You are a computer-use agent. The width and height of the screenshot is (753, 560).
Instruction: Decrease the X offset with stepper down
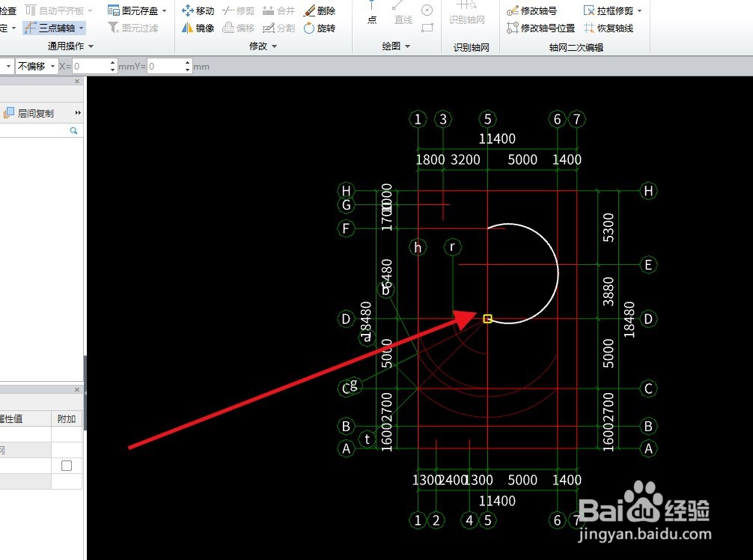113,70
